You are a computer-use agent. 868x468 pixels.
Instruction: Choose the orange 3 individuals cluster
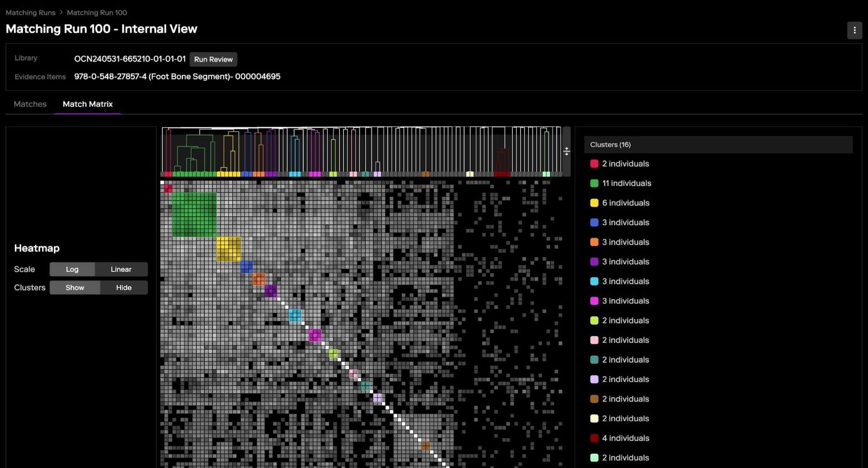(625, 242)
